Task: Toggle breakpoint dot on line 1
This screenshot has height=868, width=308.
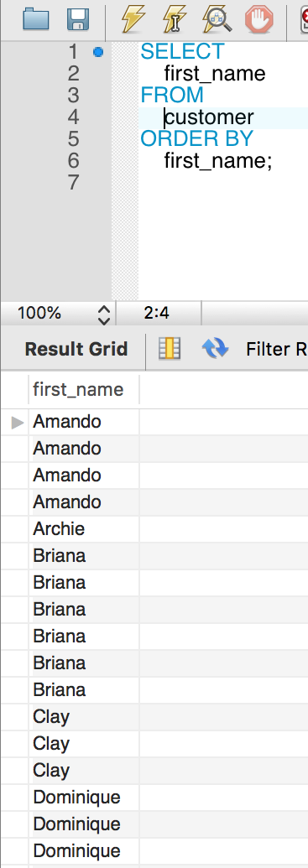Action: coord(98,52)
